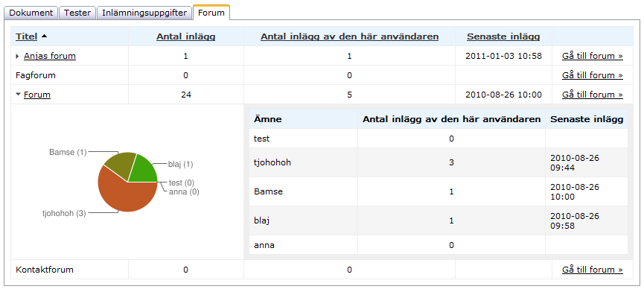Collapse the expanded Forum row arrow
The width and height of the screenshot is (644, 289).
[18, 95]
